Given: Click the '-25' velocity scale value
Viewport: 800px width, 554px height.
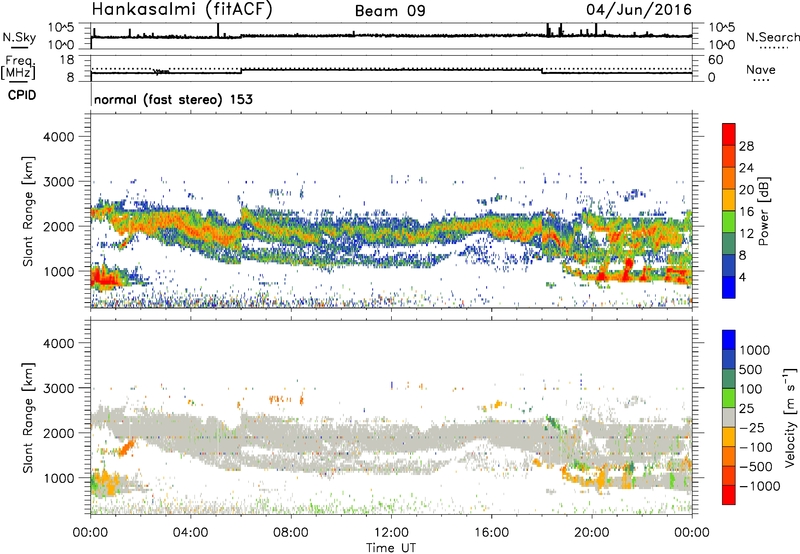Looking at the screenshot, I should 755,427.
